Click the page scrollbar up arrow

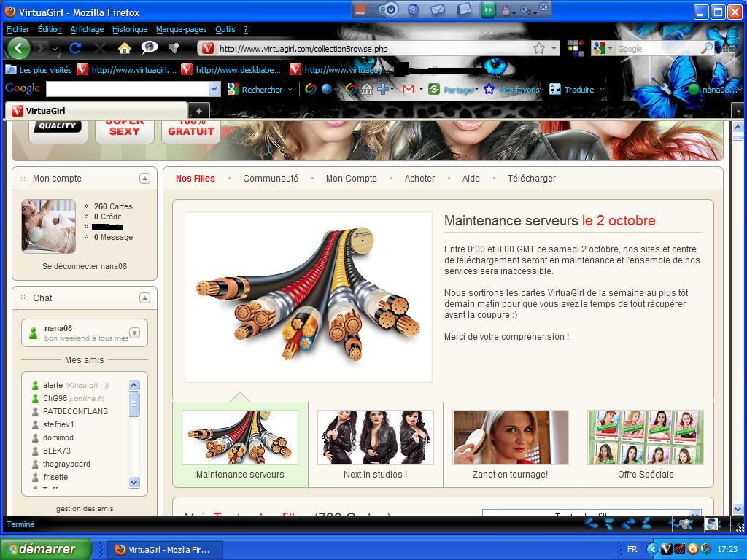point(738,127)
